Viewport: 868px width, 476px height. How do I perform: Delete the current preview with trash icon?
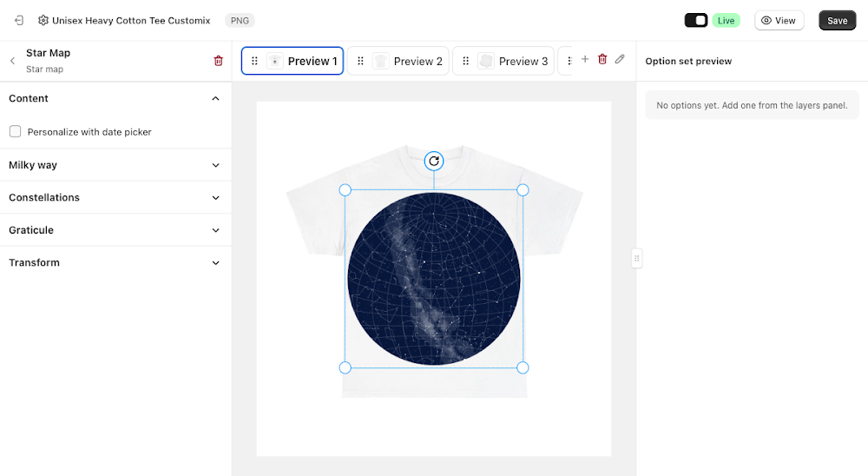coord(602,59)
